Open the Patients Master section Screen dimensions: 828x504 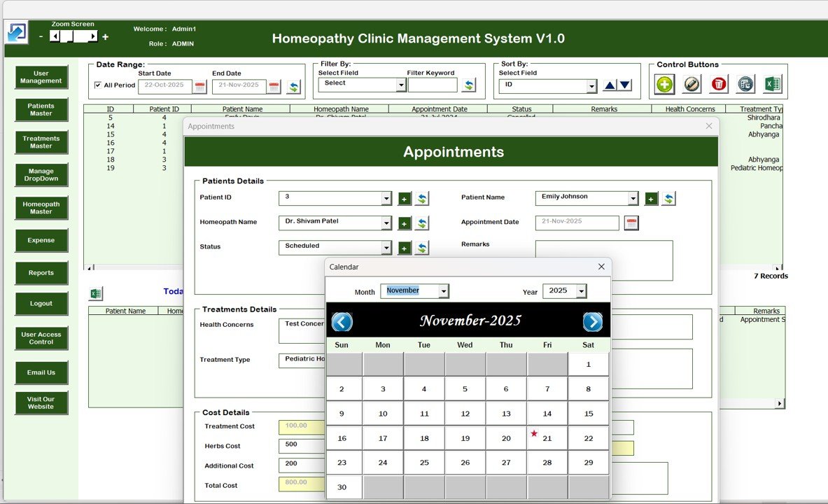41,110
